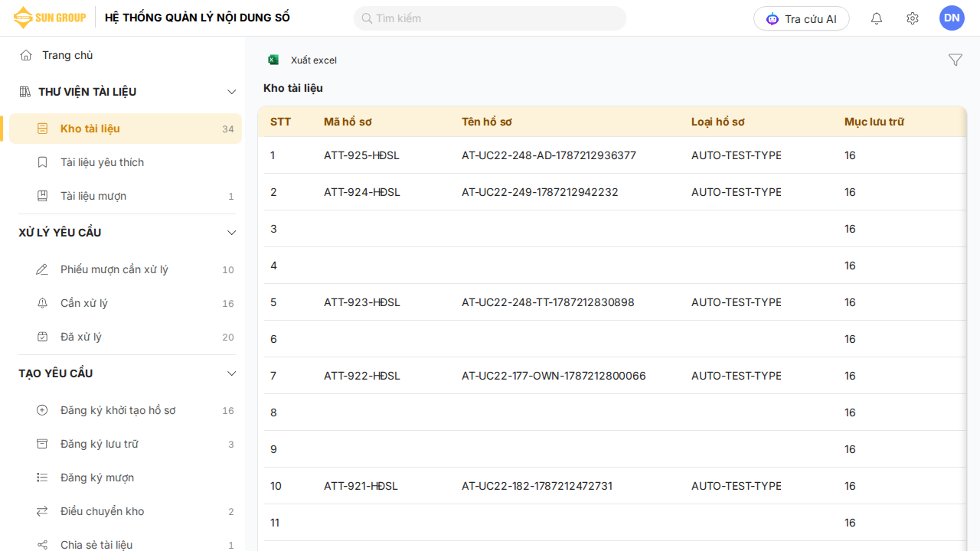Viewport: 980px width, 551px height.
Task: Click the icon beside Tài liệu mượn
Action: (43, 196)
